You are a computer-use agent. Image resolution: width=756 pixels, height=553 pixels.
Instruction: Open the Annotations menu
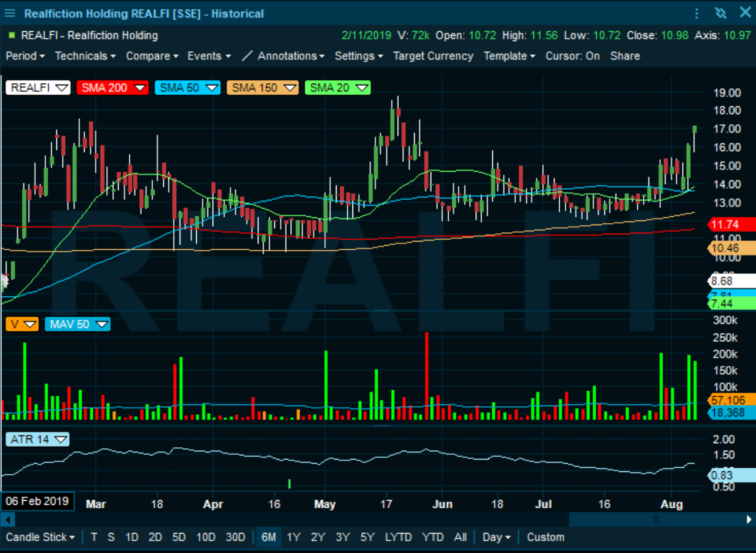[291, 56]
